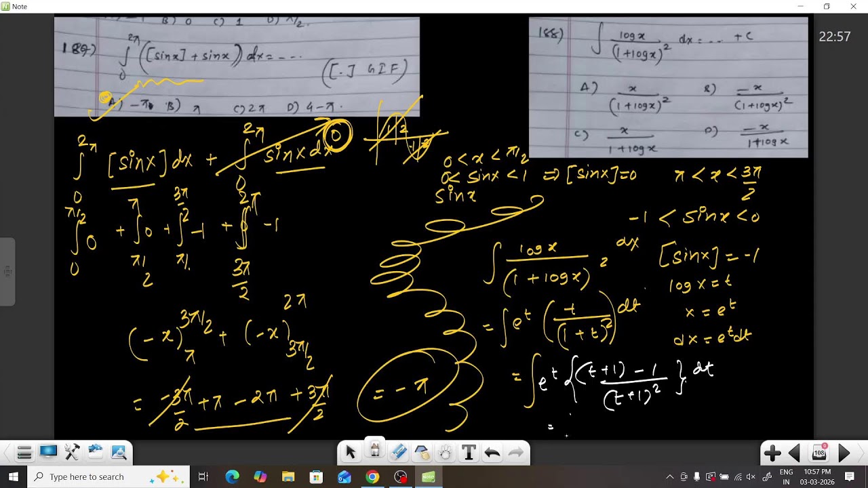This screenshot has width=868, height=488.
Task: Redo the undone stroke
Action: (515, 452)
